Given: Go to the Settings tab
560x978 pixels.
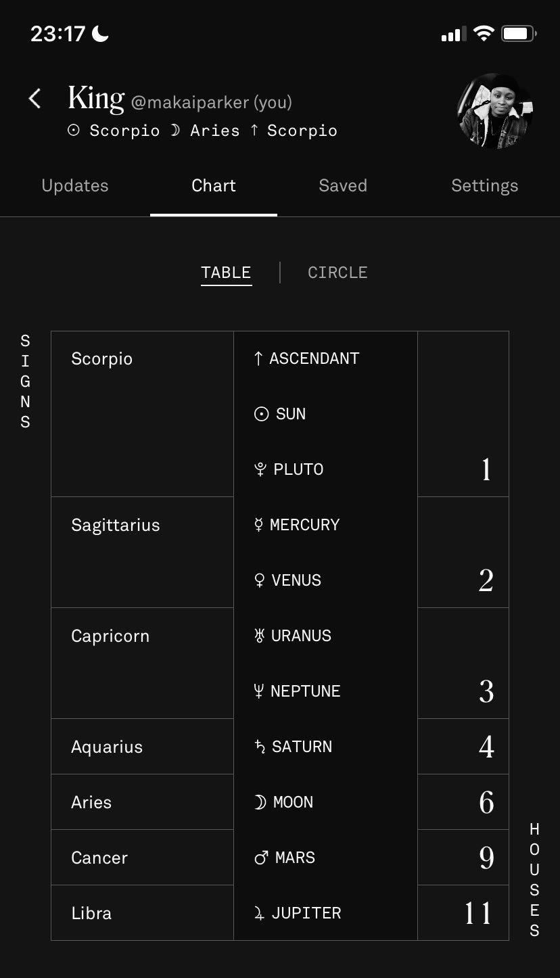Looking at the screenshot, I should click(485, 186).
